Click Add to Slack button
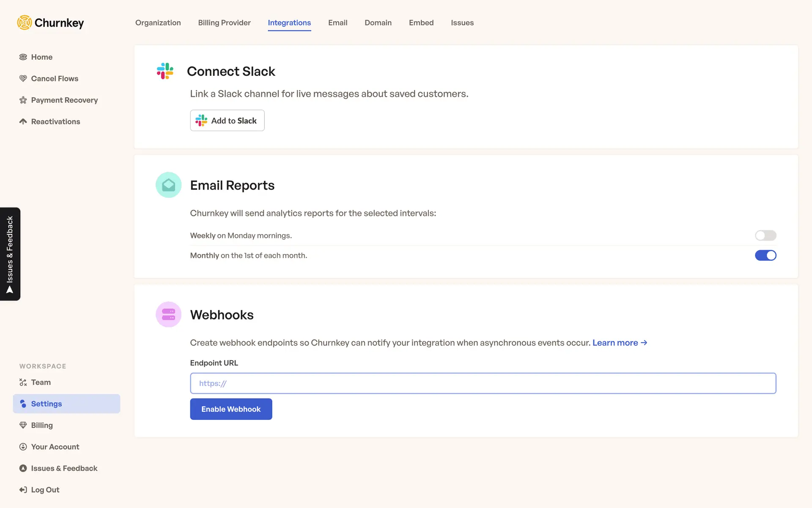Viewport: 812px width, 508px height. pyautogui.click(x=227, y=121)
